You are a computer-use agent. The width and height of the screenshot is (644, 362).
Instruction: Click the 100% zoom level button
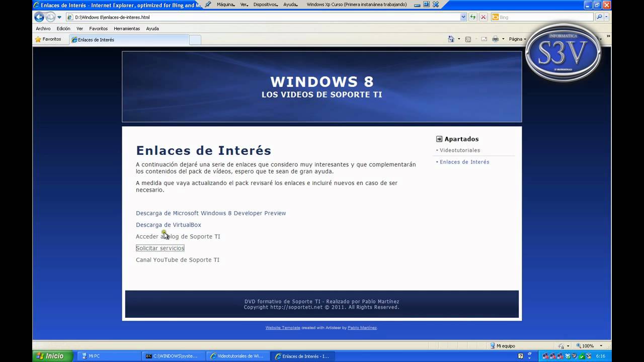click(585, 346)
